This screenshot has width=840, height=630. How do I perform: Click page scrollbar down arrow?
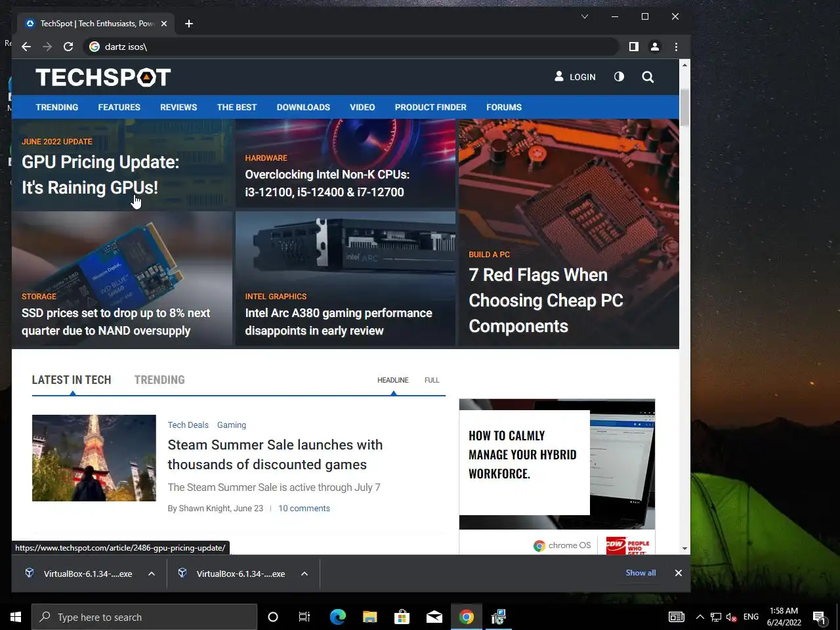[x=684, y=549]
